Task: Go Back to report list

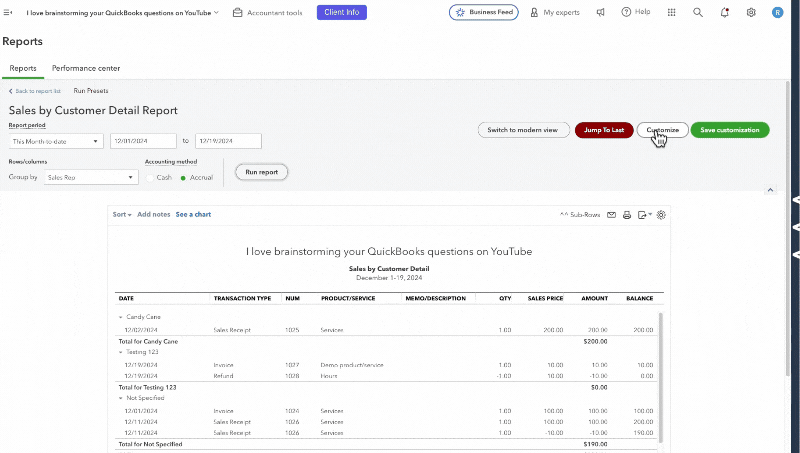Action: 35,91
